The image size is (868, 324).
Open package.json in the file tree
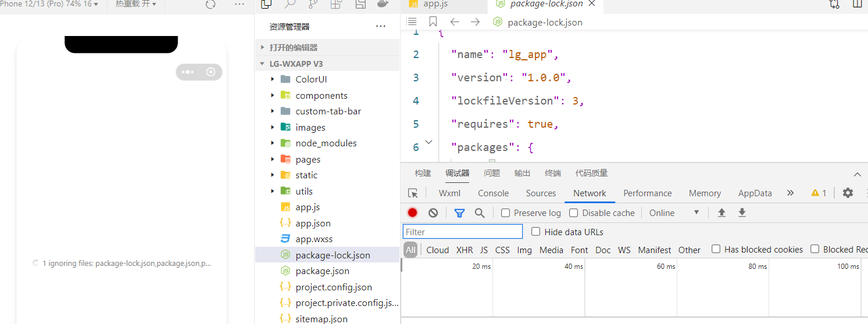tap(322, 271)
